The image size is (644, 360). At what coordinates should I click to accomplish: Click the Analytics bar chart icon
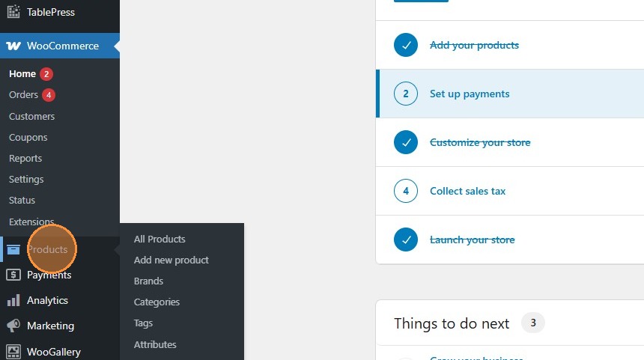(x=13, y=300)
